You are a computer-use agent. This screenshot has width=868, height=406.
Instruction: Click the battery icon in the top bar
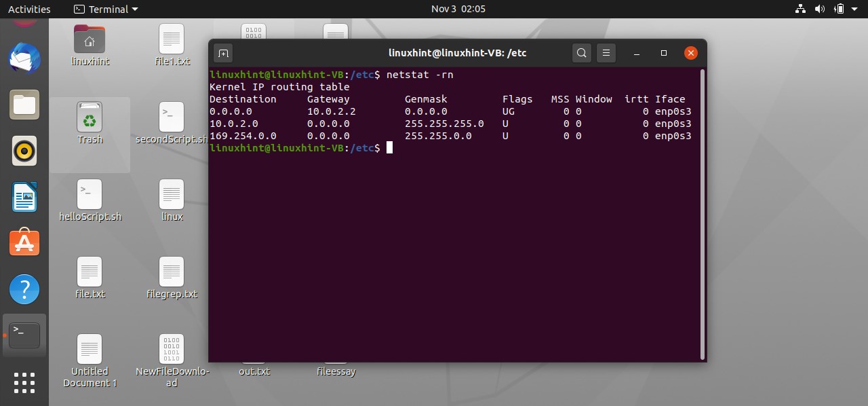(x=839, y=9)
